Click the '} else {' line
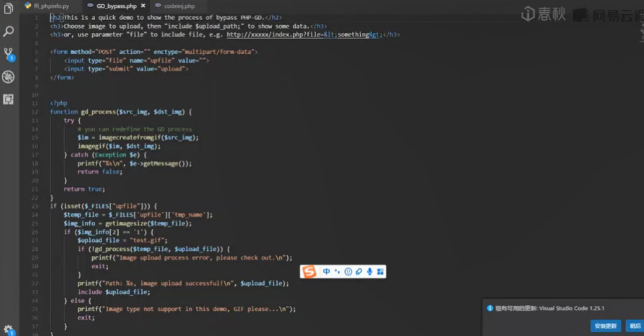Viewport: 644px width, 336px height. [x=78, y=301]
